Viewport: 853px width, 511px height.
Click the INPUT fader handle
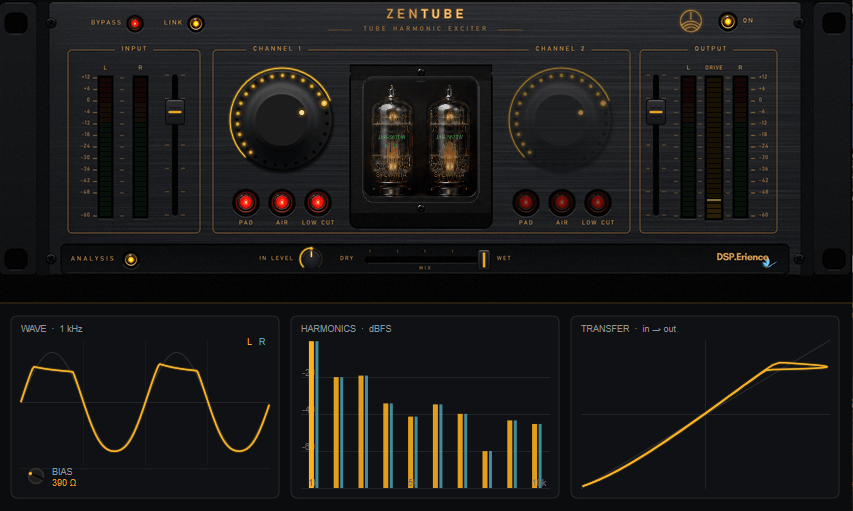click(x=175, y=112)
